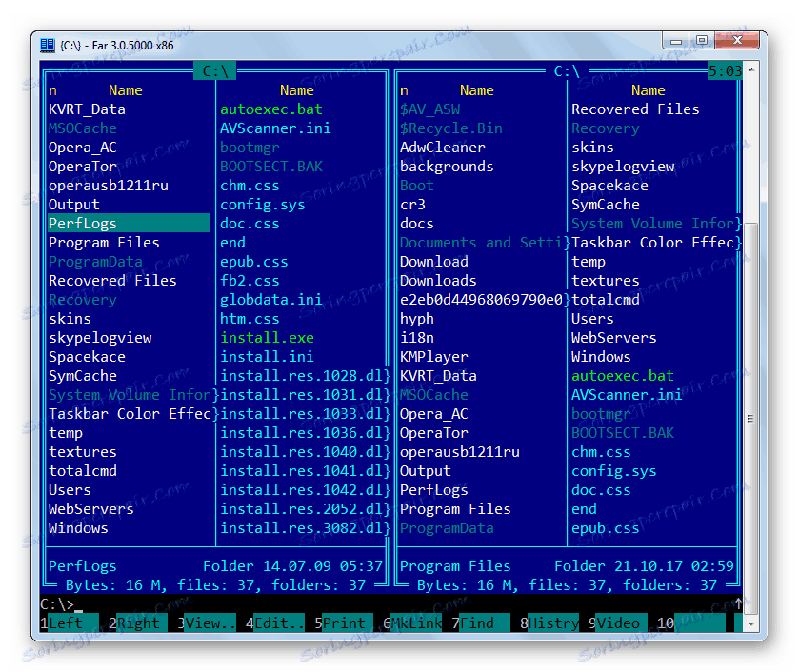The height and width of the screenshot is (672, 799).
Task: Select cr3 folder
Action: (x=412, y=205)
